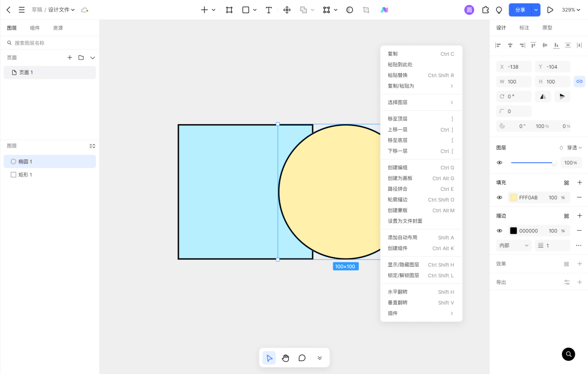588x374 pixels.
Task: Choose 水平翻转 from context menu
Action: point(421,292)
